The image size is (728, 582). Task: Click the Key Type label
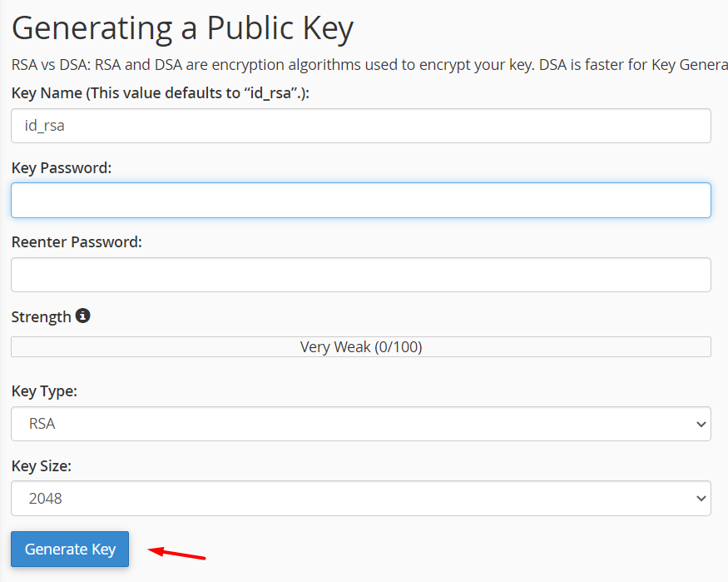(x=44, y=391)
